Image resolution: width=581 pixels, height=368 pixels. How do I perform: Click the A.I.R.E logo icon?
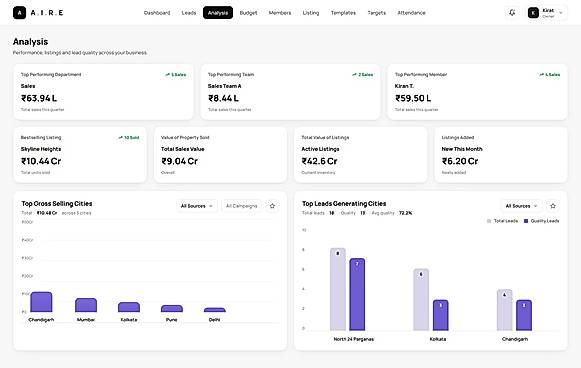(19, 13)
